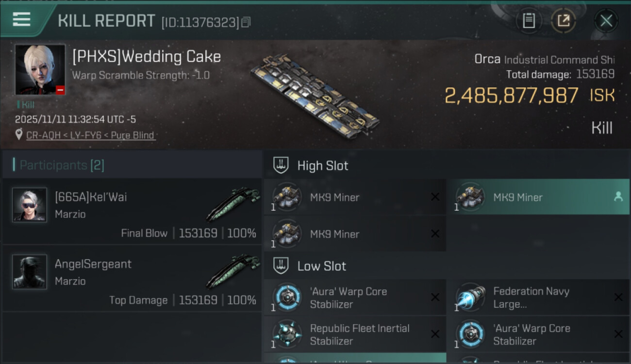Open the hamburger menu icon
631x364 pixels.
click(x=22, y=20)
